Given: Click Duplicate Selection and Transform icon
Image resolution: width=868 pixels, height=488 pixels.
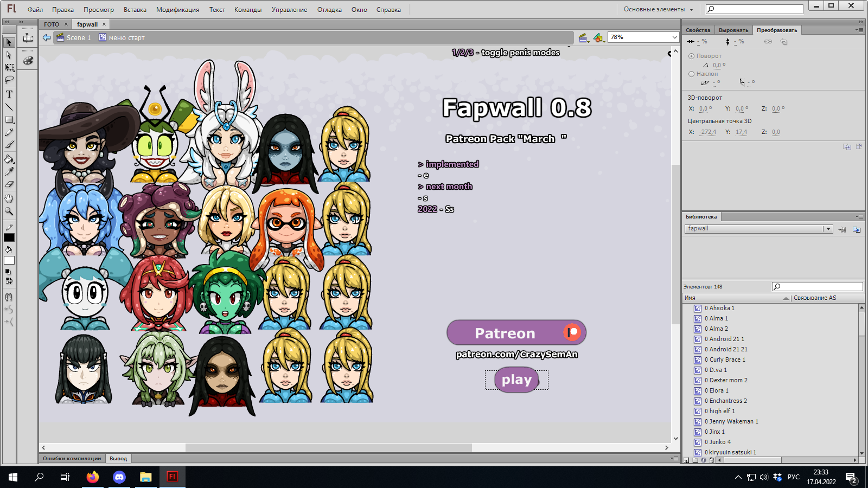Looking at the screenshot, I should pos(847,147).
